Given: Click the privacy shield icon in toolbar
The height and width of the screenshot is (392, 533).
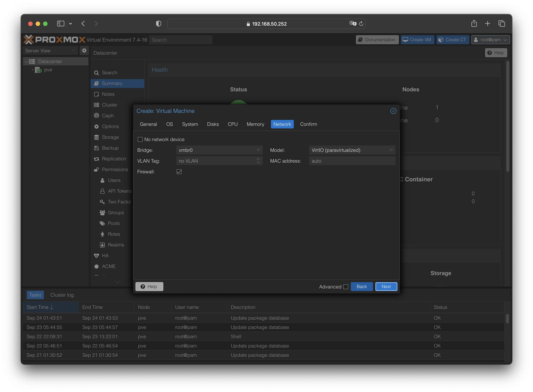Looking at the screenshot, I should 158,24.
